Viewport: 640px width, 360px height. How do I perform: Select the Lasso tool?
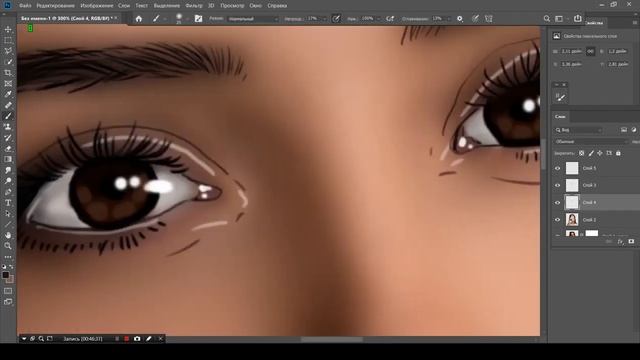pyautogui.click(x=8, y=51)
